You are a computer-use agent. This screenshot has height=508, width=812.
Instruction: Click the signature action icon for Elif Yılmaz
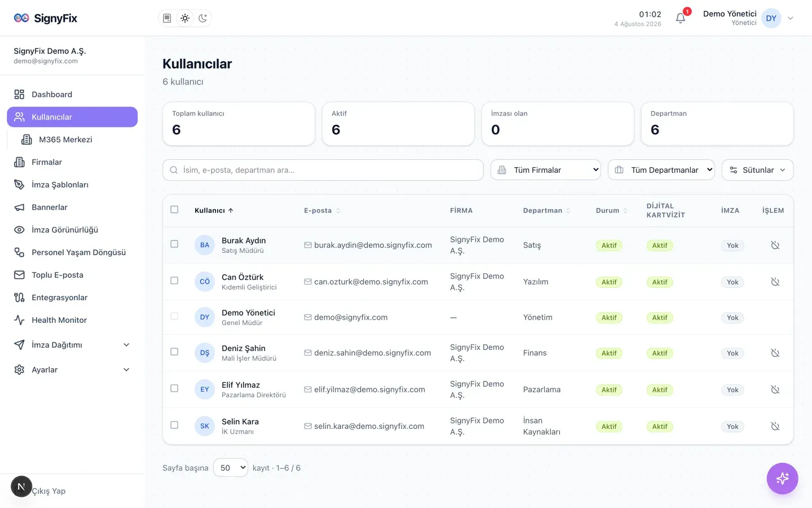click(775, 389)
